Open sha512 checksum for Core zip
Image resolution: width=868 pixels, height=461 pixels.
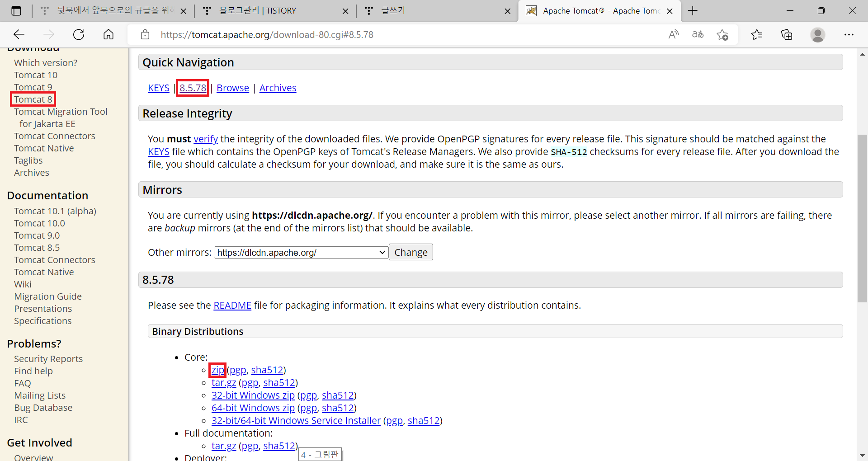click(267, 370)
